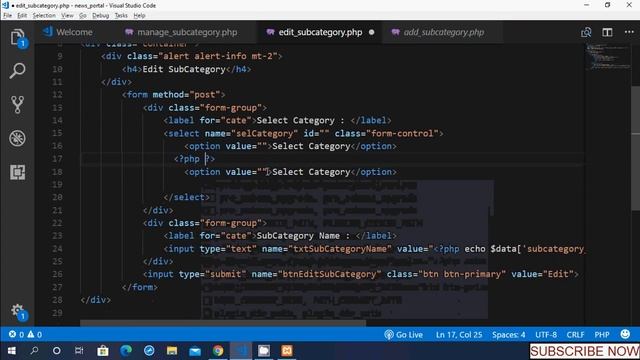Click the warnings count in status bar

(x=35, y=335)
